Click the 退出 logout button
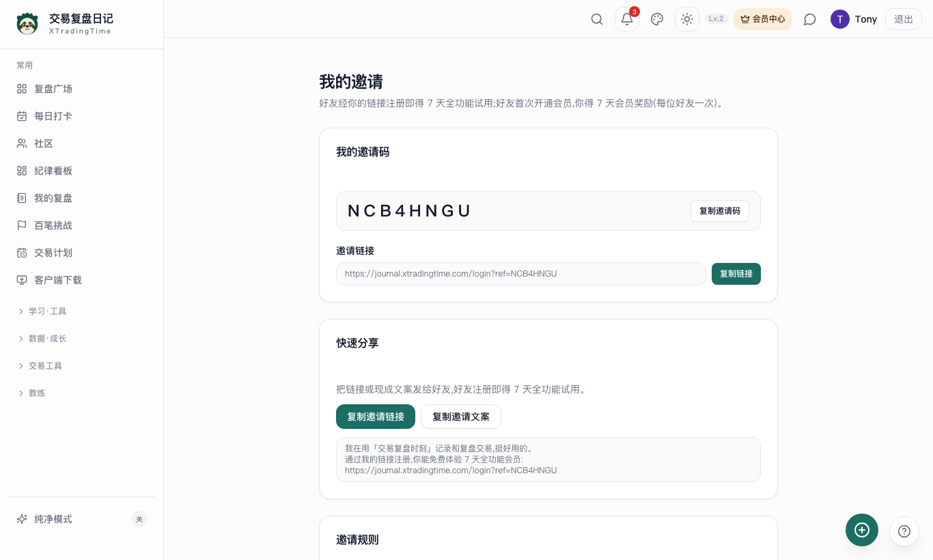Screen dimensions: 933x560 (x=904, y=19)
